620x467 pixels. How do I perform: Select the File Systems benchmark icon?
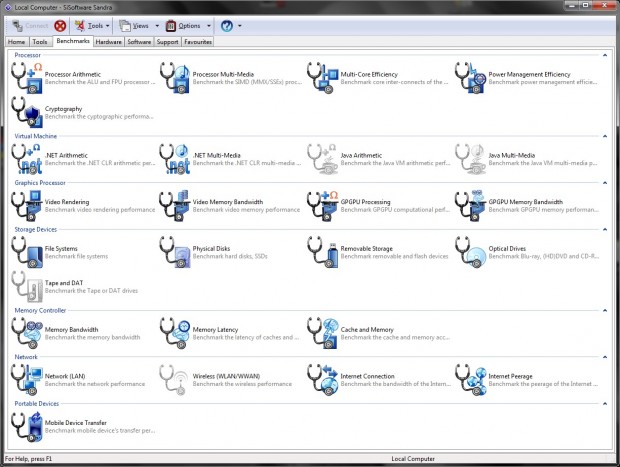(x=27, y=252)
